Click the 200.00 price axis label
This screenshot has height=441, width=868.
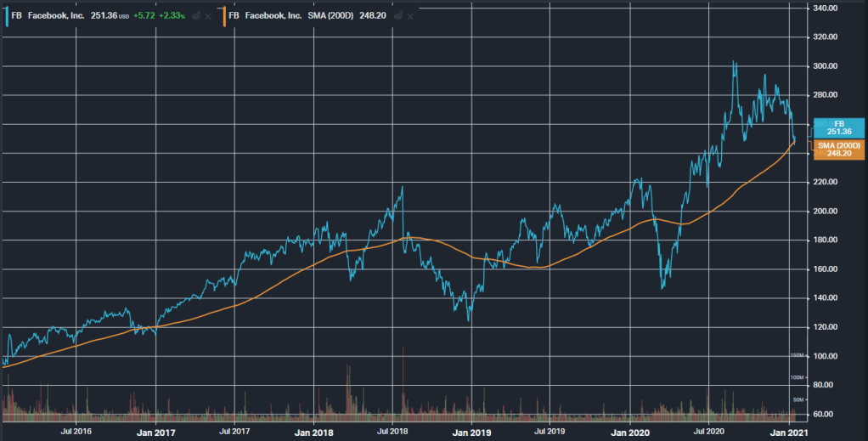click(826, 212)
